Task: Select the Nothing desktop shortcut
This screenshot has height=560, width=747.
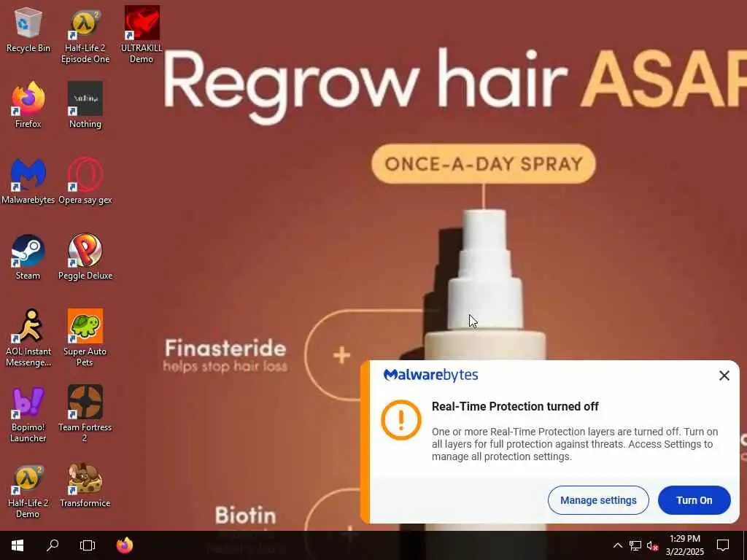Action: [x=85, y=106]
